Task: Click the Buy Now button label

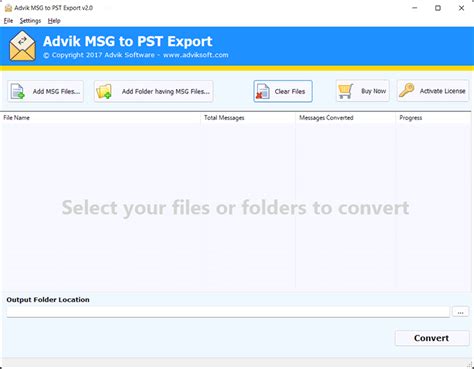Action: [x=373, y=91]
